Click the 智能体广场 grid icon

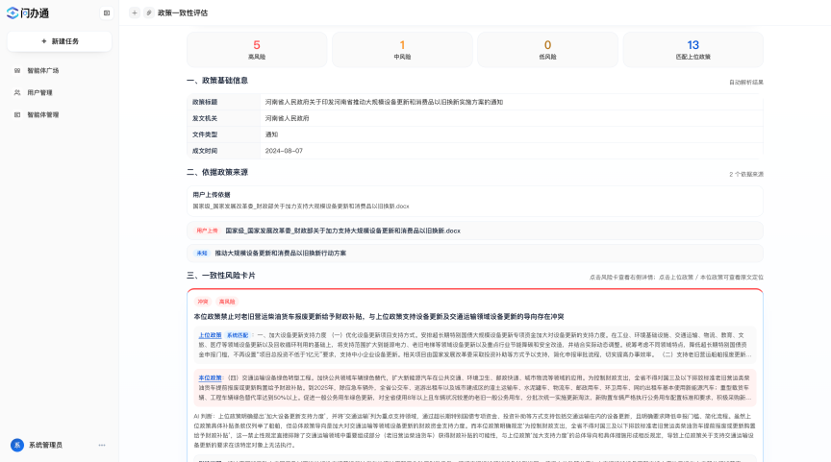(x=17, y=70)
